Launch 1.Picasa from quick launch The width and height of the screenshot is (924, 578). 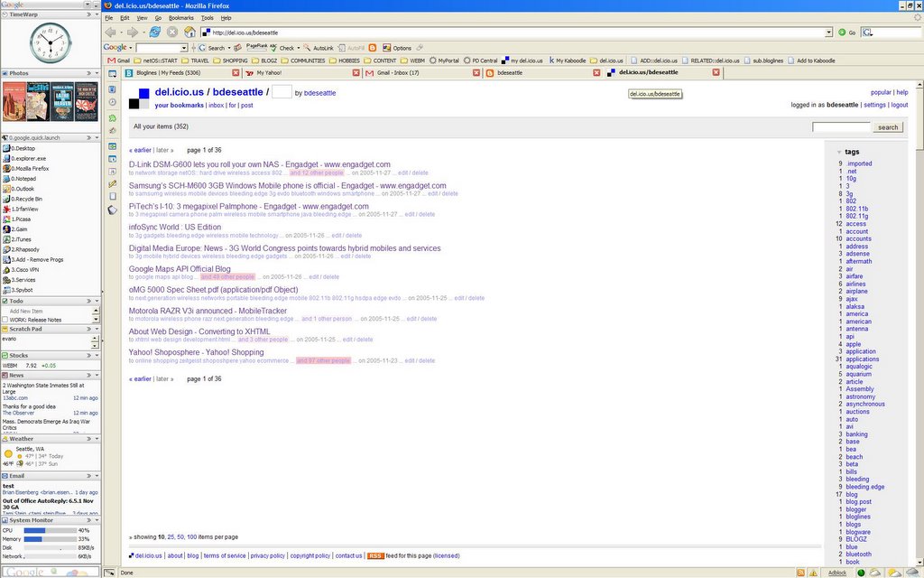point(17,219)
